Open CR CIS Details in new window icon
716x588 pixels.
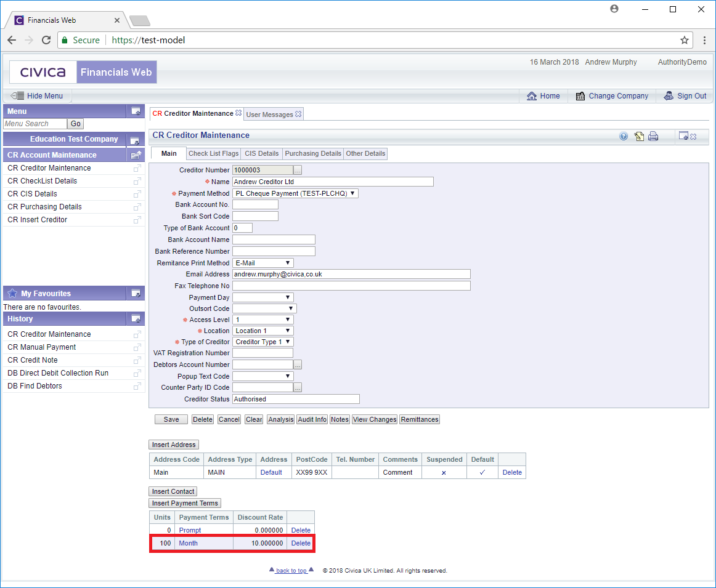137,195
